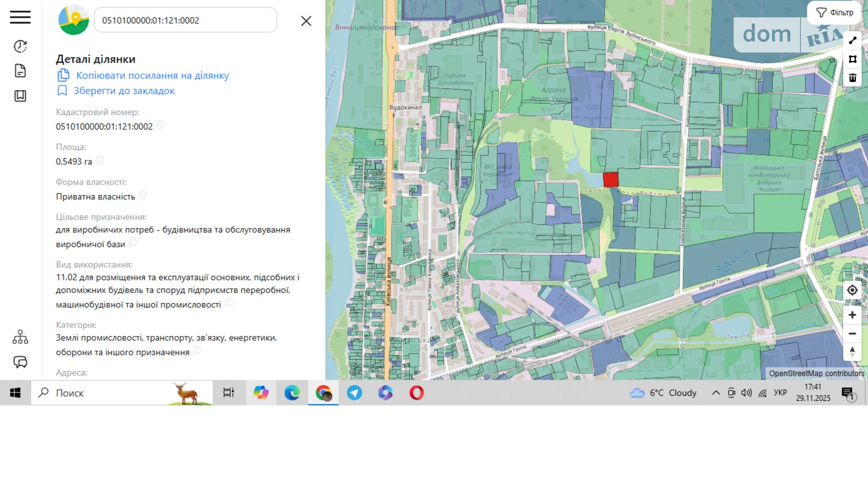868x488 pixels.
Task: Open the bookmarks icon in left sidebar
Action: pyautogui.click(x=20, y=96)
